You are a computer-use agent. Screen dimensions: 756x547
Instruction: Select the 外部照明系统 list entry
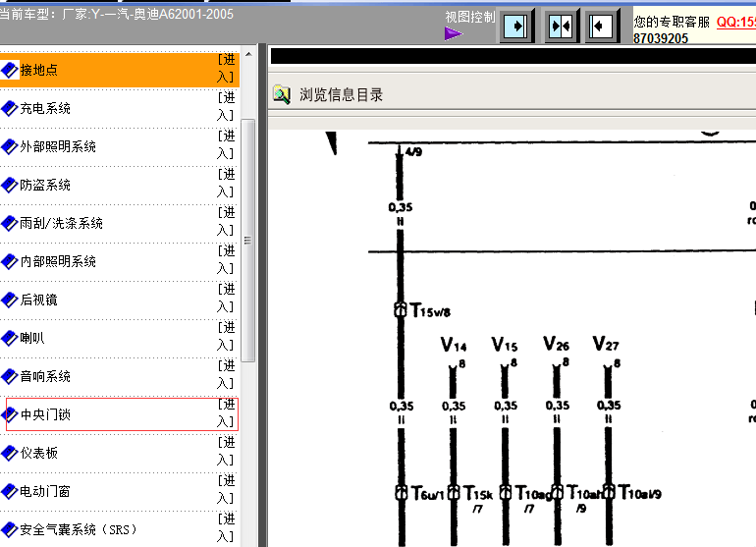point(120,146)
